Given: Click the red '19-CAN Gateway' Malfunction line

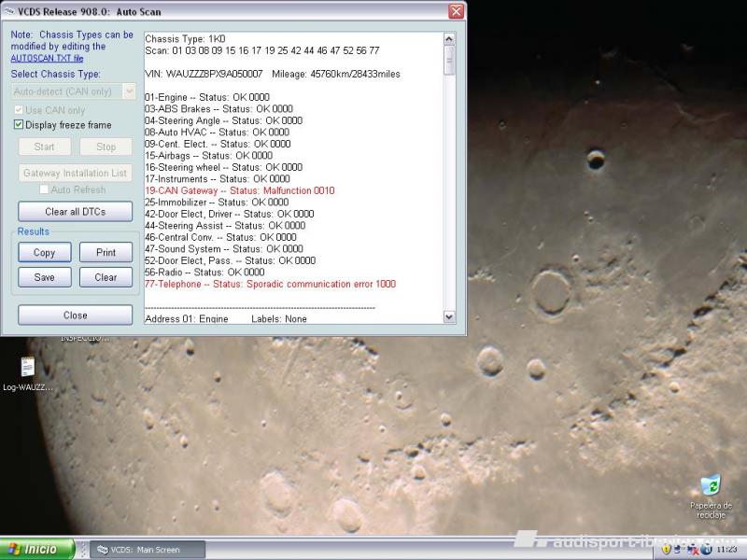Looking at the screenshot, I should click(240, 190).
